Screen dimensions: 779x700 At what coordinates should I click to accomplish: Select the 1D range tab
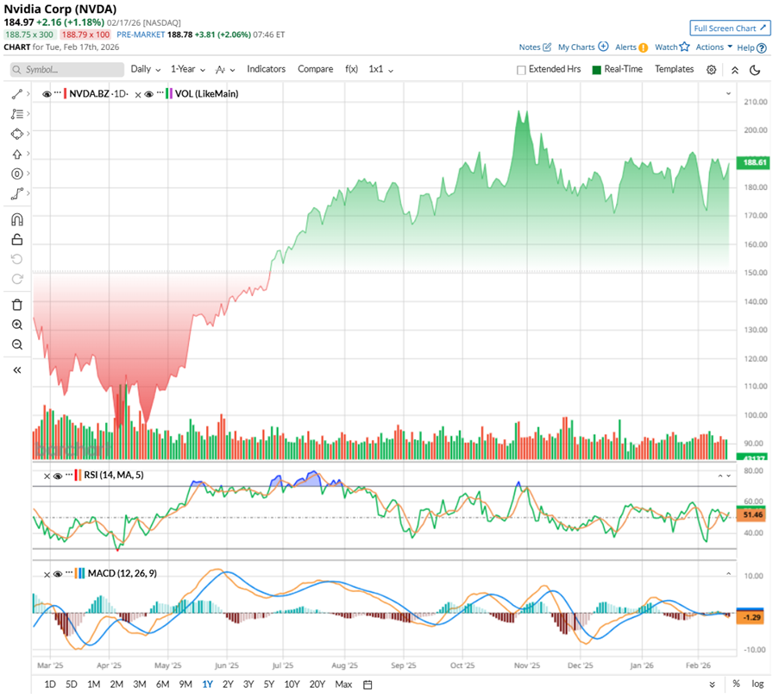50,684
